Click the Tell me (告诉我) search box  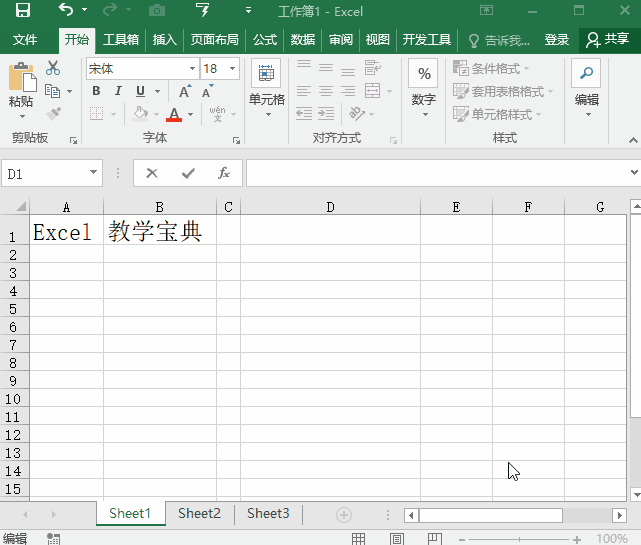click(500, 40)
